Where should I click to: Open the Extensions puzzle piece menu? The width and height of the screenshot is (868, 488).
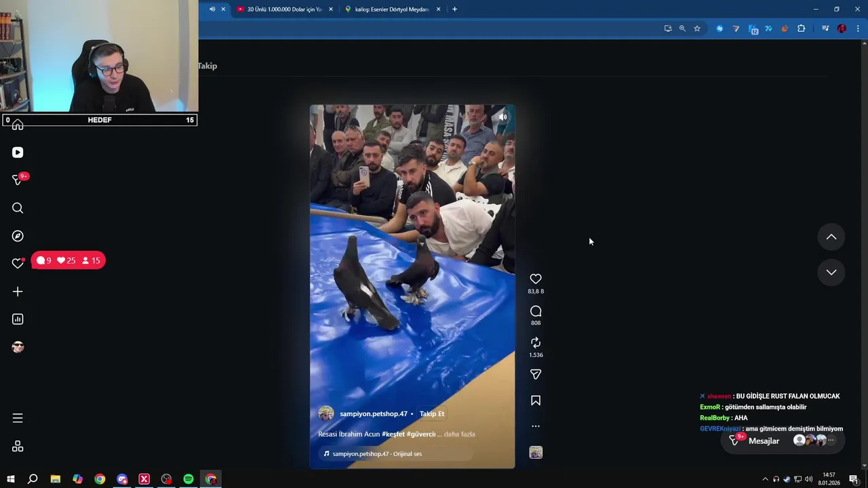click(x=802, y=28)
